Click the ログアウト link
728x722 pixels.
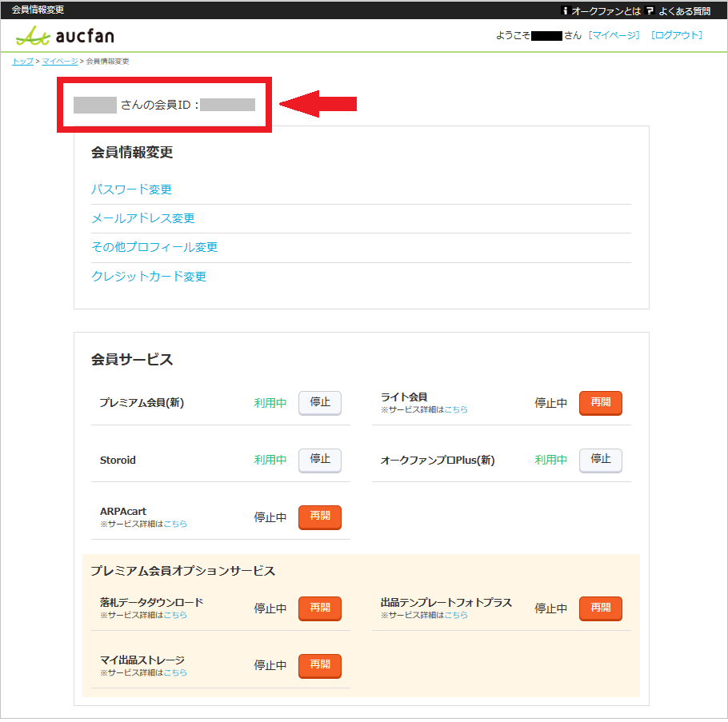click(676, 36)
